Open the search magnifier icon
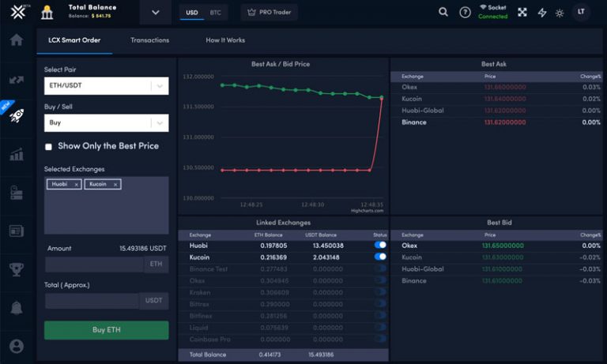Image resolution: width=607 pixels, height=364 pixels. [443, 12]
